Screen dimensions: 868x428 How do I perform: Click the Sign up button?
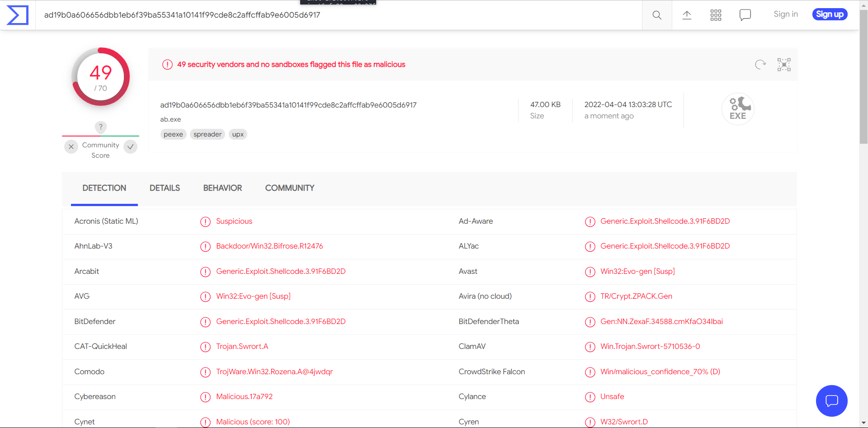tap(830, 14)
